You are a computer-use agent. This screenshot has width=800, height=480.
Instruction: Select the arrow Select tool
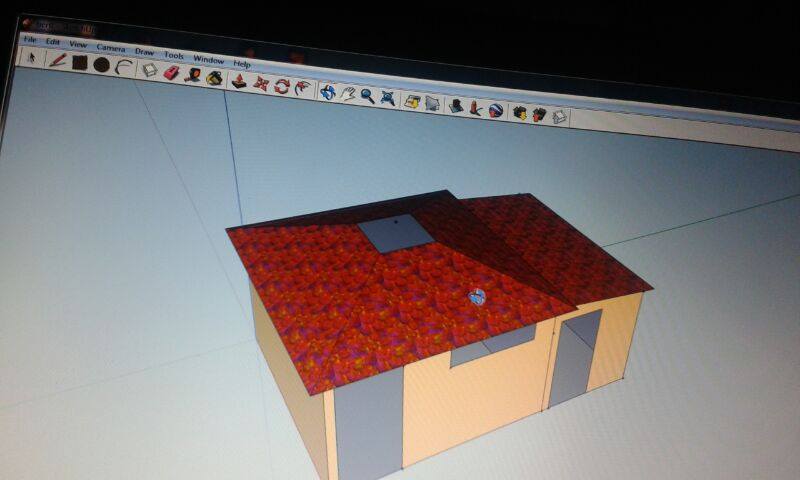coord(32,57)
